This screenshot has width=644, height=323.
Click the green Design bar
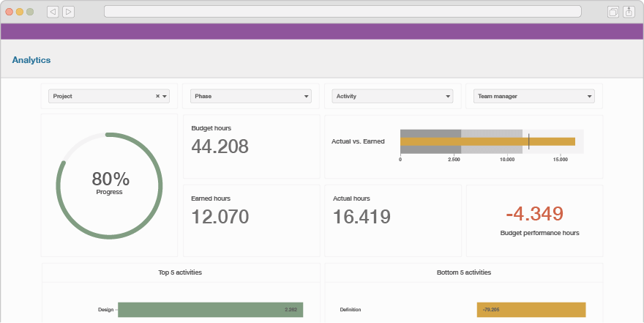210,310
